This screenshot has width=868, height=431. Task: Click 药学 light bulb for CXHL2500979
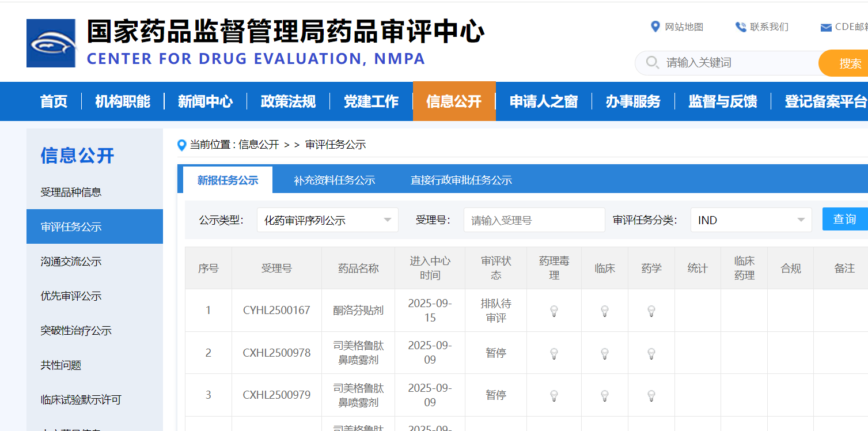tap(651, 395)
